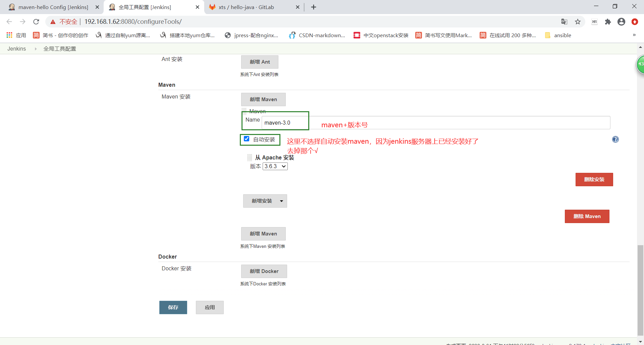Click the red 删除 Maven button
The height and width of the screenshot is (345, 644).
pyautogui.click(x=587, y=216)
